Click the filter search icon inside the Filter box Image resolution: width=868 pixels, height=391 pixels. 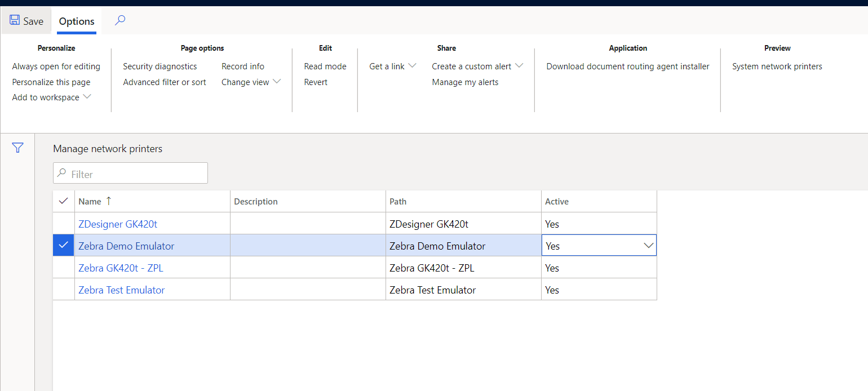(x=63, y=173)
